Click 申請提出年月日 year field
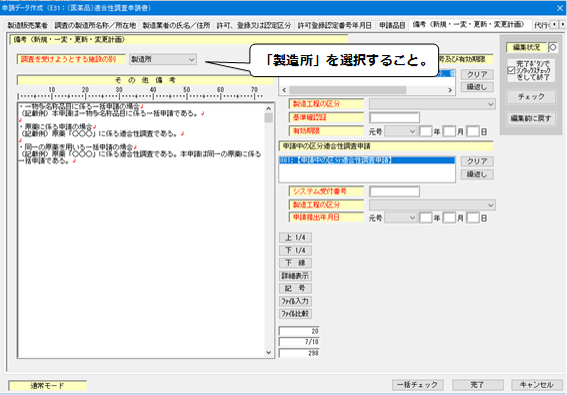The width and height of the screenshot is (567, 395). tap(425, 218)
